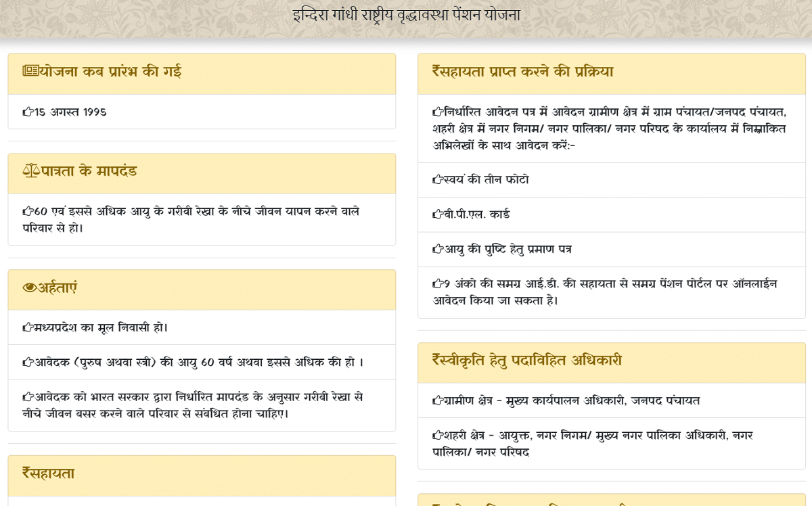Click the eye icon beside अर्हताएं heading
This screenshot has height=506, width=812.
coord(29,288)
